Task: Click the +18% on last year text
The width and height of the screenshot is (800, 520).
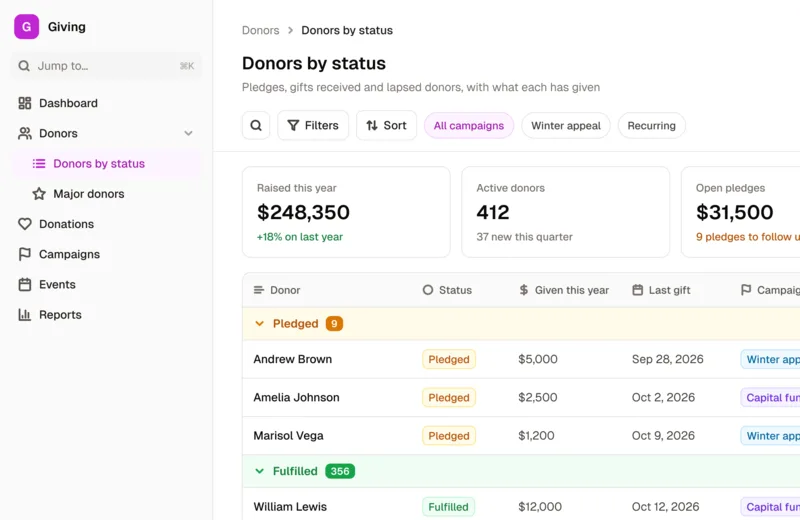Action: pos(300,237)
